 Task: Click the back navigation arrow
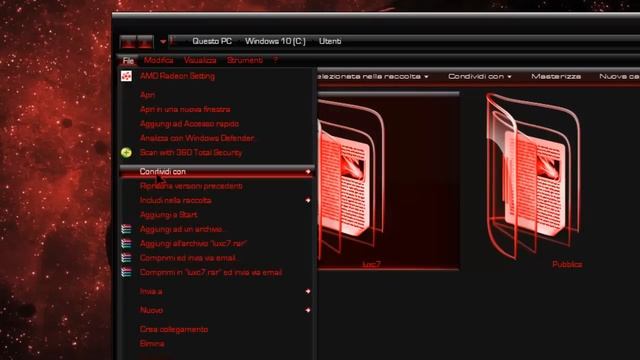pyautogui.click(x=128, y=42)
